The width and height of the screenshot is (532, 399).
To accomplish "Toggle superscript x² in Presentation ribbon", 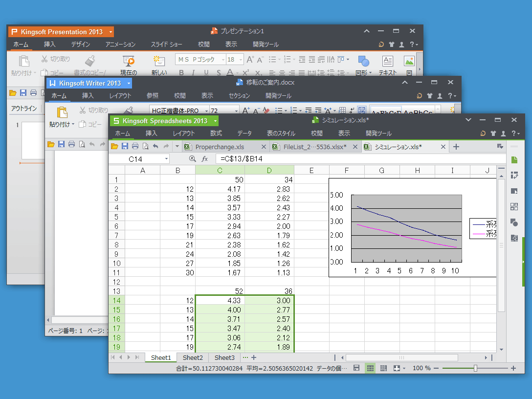I will [x=245, y=72].
